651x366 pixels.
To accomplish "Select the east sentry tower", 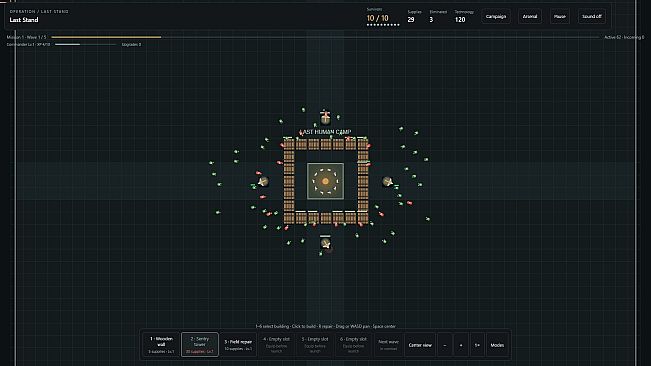I will coord(387,181).
